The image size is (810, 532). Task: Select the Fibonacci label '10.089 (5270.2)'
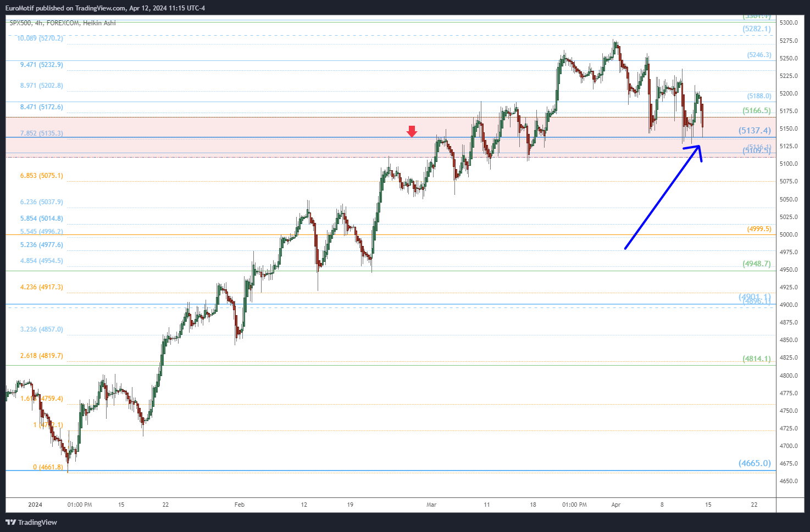pyautogui.click(x=40, y=38)
